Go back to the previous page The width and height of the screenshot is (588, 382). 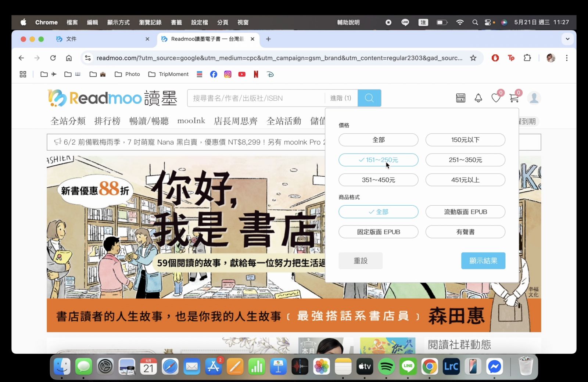click(x=21, y=58)
